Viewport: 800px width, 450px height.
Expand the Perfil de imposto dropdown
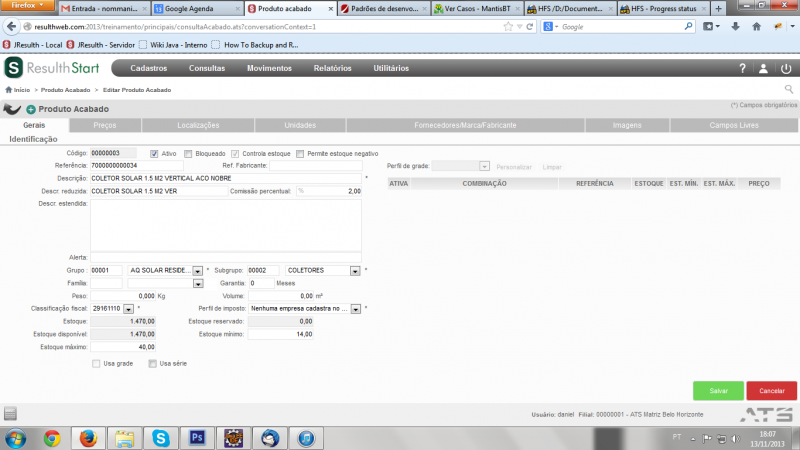(x=356, y=309)
